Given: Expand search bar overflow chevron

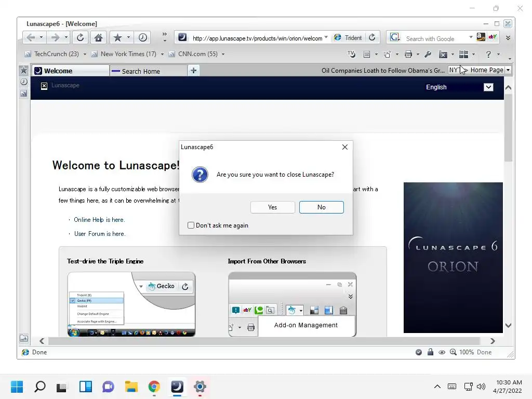Looking at the screenshot, I should point(508,37).
